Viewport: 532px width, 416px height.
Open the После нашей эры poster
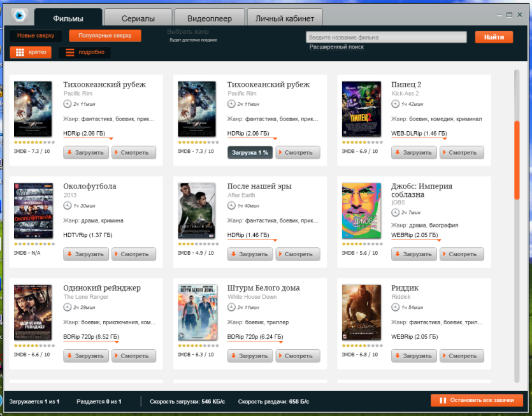coord(197,210)
